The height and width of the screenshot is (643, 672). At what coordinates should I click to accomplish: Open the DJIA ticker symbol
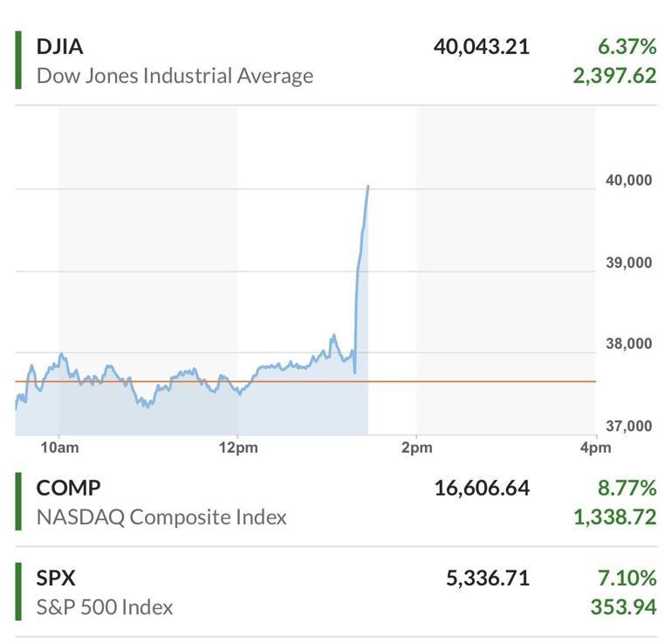pos(59,46)
